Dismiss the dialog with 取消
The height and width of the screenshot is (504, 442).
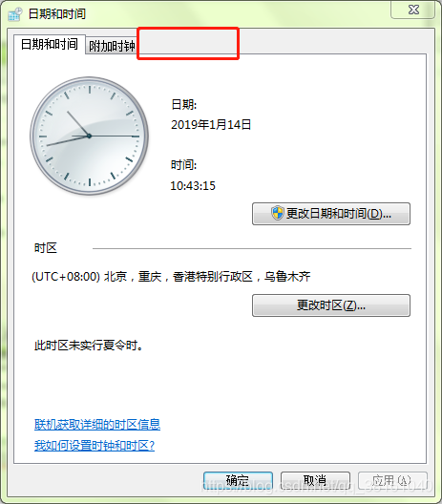tap(315, 481)
